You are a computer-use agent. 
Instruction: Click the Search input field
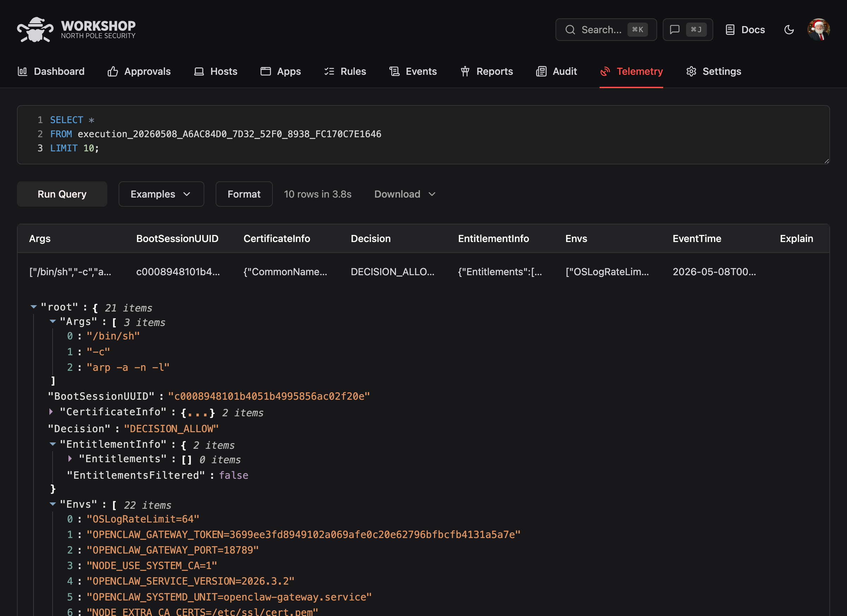click(x=606, y=30)
